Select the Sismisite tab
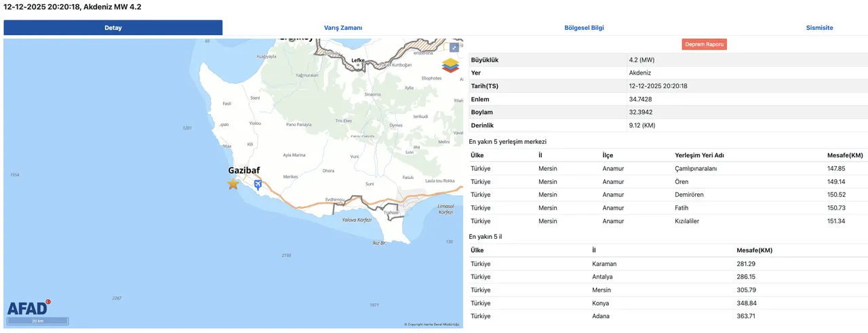This screenshot has width=868, height=333. pyautogui.click(x=819, y=28)
